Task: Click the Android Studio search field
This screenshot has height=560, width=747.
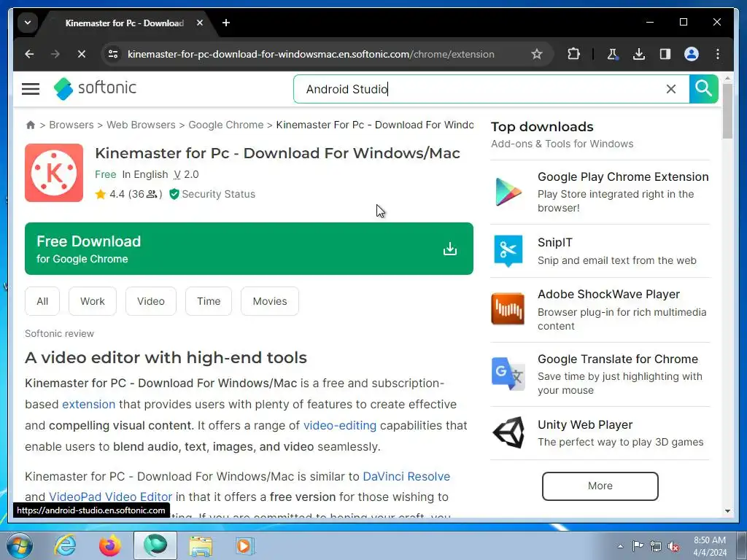Action: [x=481, y=89]
